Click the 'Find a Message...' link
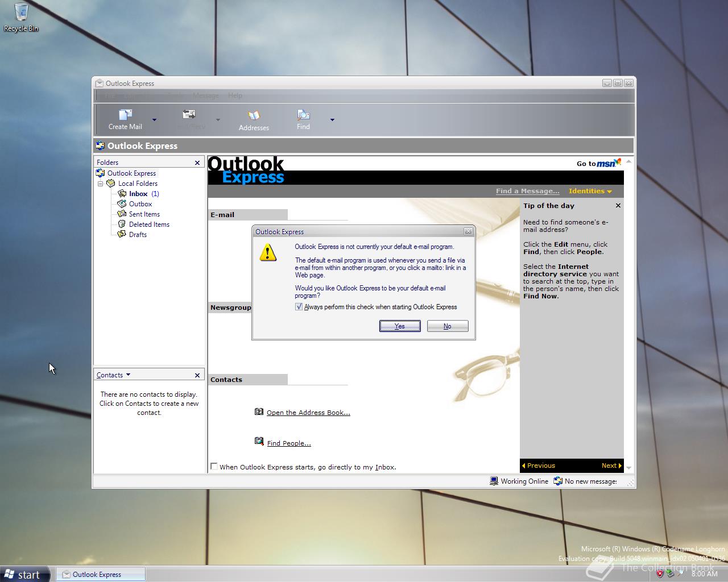 click(527, 191)
